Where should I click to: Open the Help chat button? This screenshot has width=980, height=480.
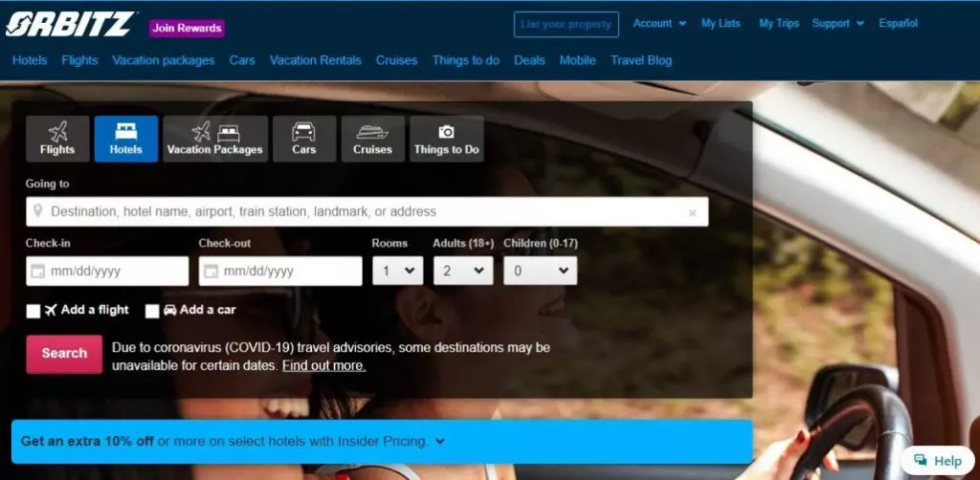(938, 461)
